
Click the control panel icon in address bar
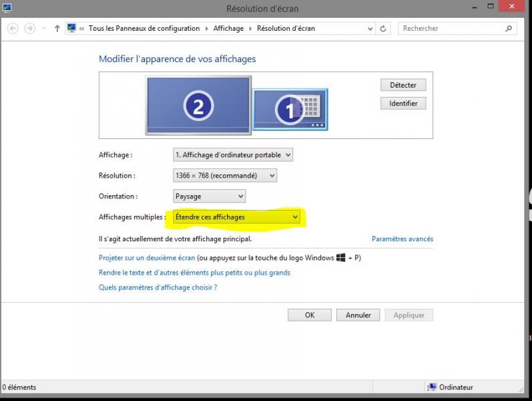(71, 28)
